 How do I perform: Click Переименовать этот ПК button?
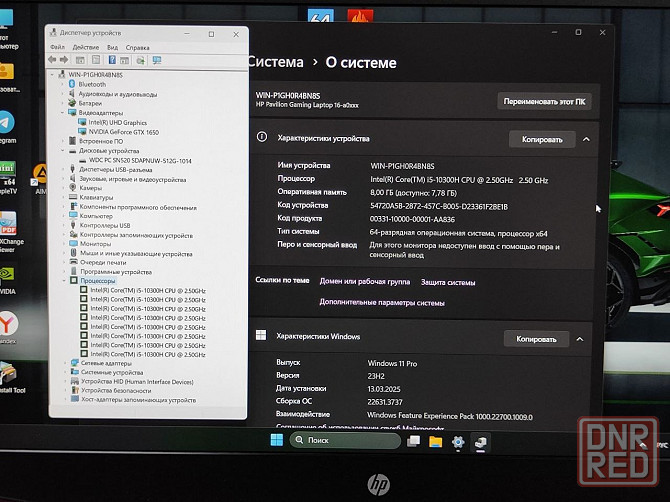point(544,102)
